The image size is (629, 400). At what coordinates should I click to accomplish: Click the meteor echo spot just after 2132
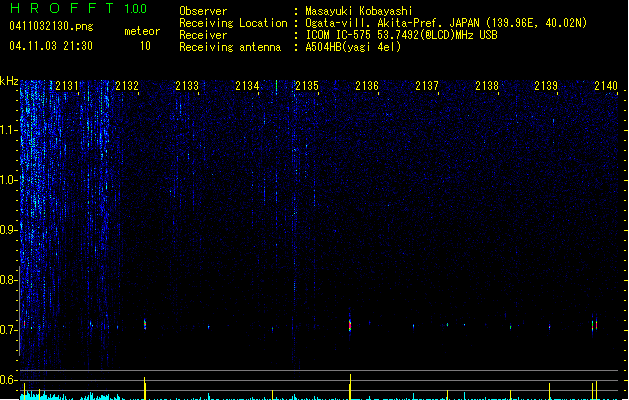pyautogui.click(x=145, y=324)
